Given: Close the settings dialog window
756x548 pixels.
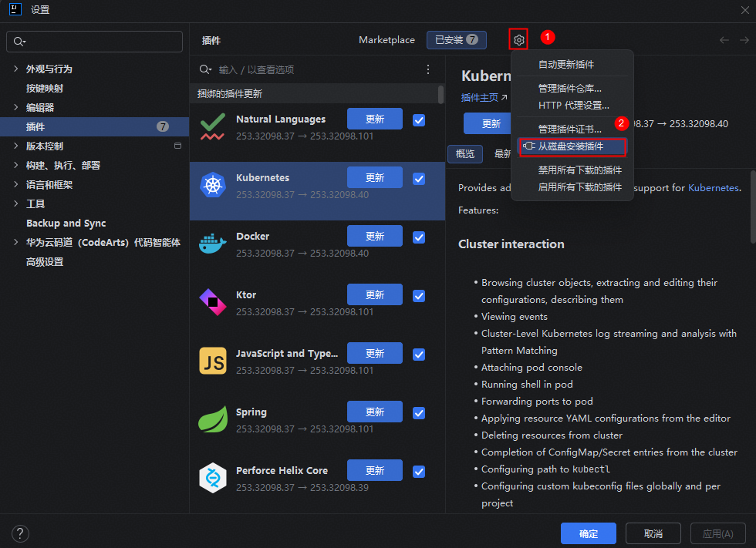Looking at the screenshot, I should coord(745,10).
